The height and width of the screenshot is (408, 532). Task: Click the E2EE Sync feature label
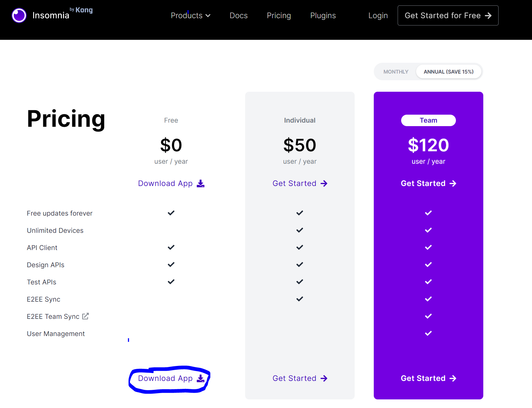click(44, 299)
